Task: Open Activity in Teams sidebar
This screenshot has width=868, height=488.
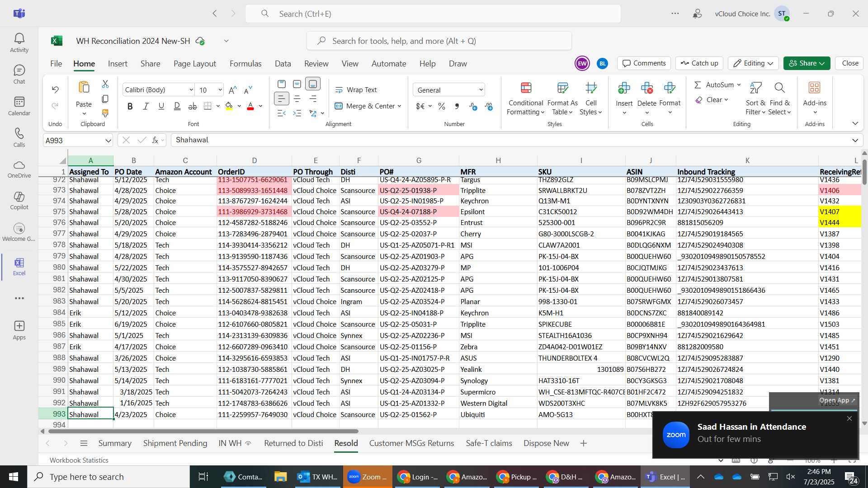Action: (19, 43)
